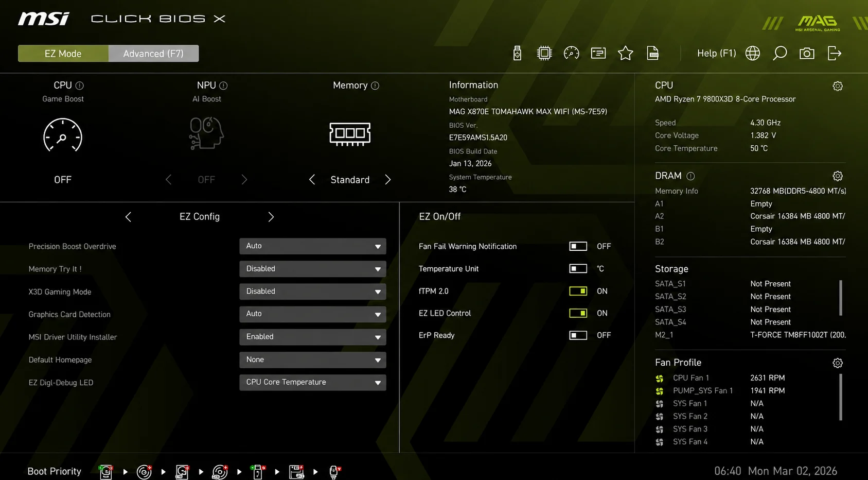Select the network boot device icon
Viewport: 868px width, 480px height.
point(334,471)
